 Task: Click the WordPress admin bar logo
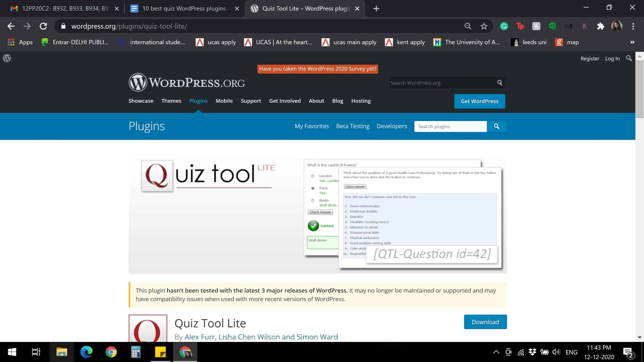tap(7, 58)
